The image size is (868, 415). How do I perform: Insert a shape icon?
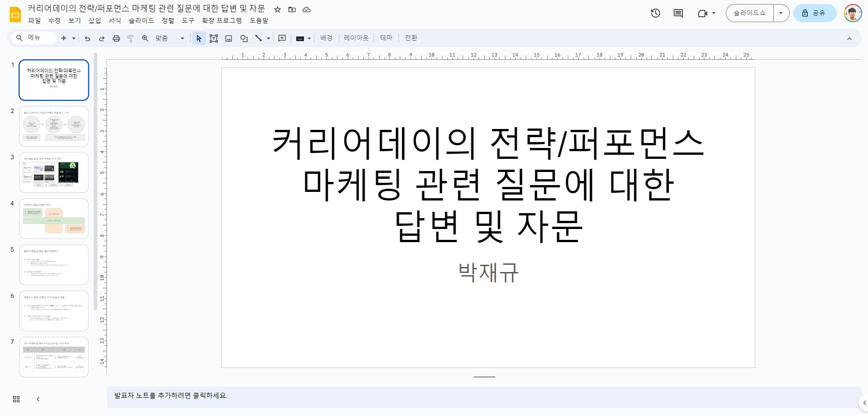coord(244,38)
